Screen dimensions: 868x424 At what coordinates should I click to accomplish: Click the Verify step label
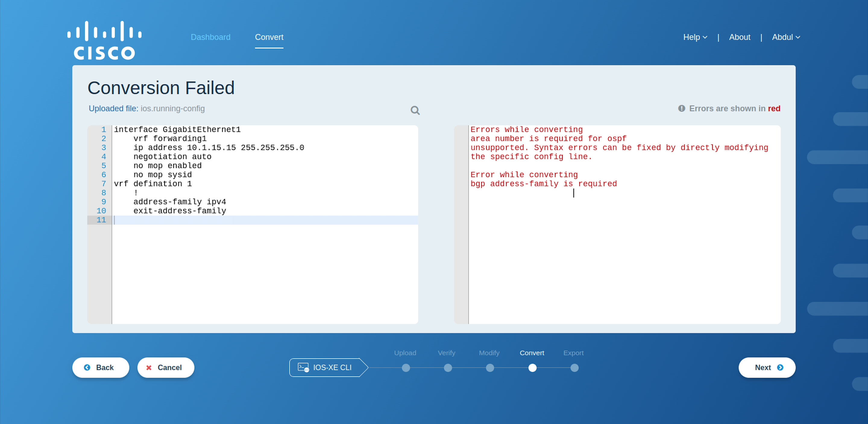[446, 353]
